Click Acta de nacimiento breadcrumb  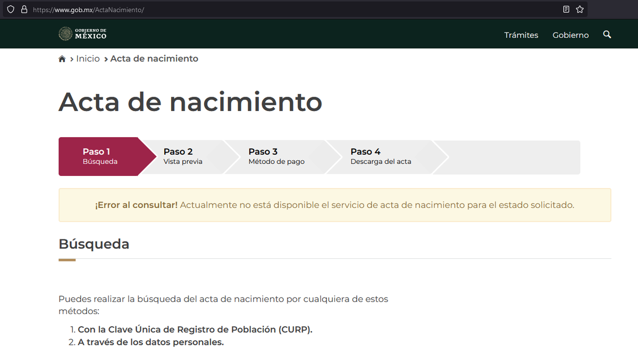point(154,58)
